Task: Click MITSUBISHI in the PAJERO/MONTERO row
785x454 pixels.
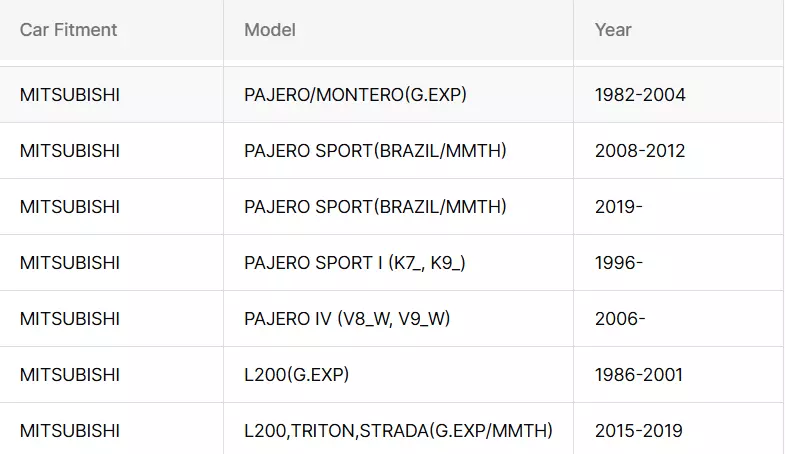Action: [x=70, y=95]
